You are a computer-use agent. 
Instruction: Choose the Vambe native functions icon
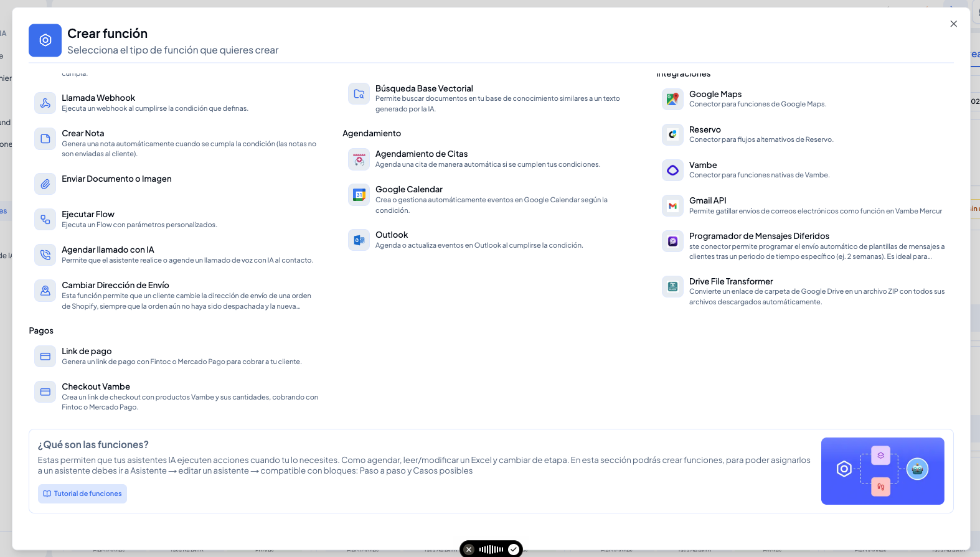click(x=673, y=171)
